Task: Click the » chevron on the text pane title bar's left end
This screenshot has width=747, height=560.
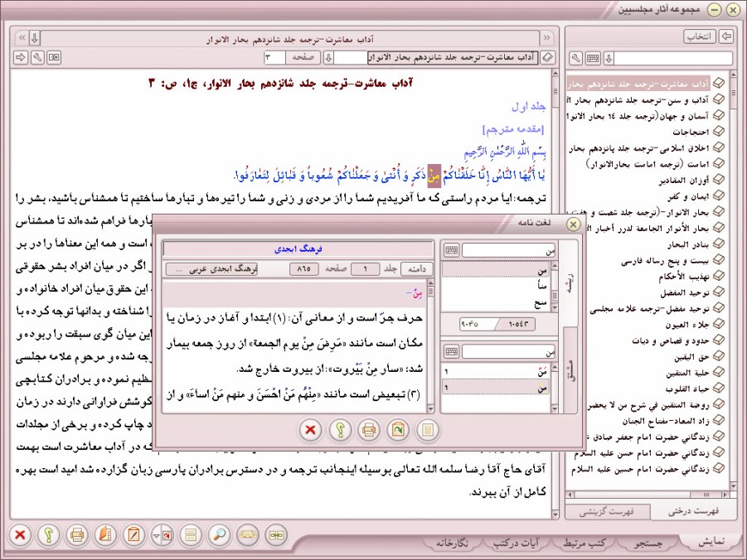Action: (22, 37)
